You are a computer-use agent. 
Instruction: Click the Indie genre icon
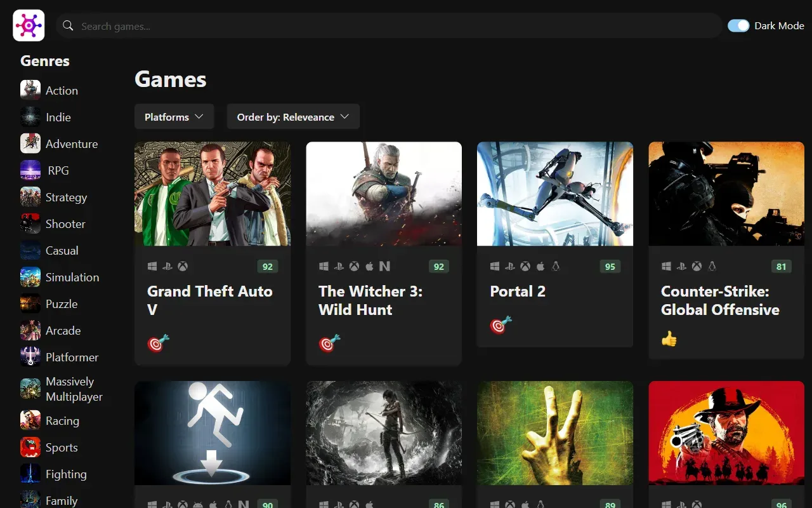coord(30,117)
